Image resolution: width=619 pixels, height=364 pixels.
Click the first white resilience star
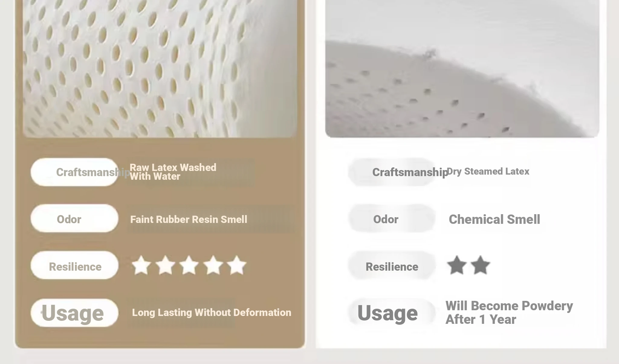click(141, 265)
